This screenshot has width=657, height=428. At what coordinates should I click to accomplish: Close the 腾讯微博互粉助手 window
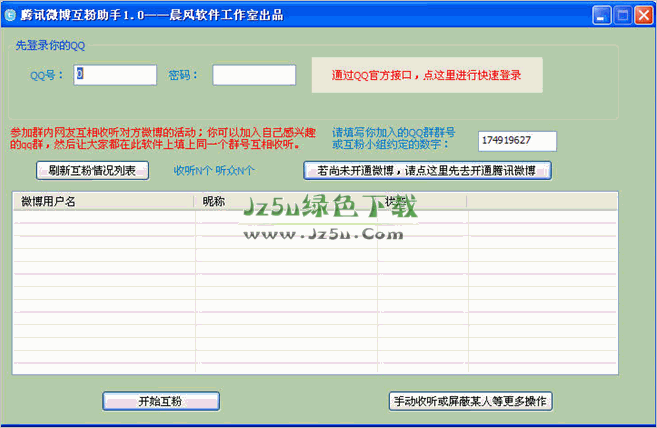(x=644, y=16)
